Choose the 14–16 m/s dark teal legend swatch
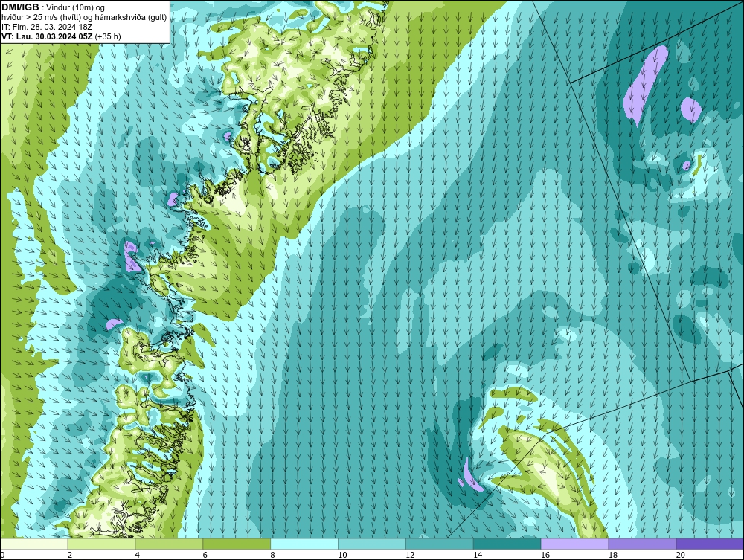744x560 pixels. tap(507, 544)
